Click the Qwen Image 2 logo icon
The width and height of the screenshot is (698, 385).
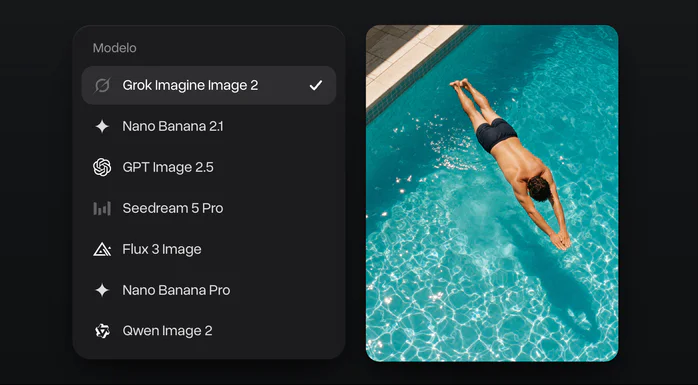pos(102,331)
